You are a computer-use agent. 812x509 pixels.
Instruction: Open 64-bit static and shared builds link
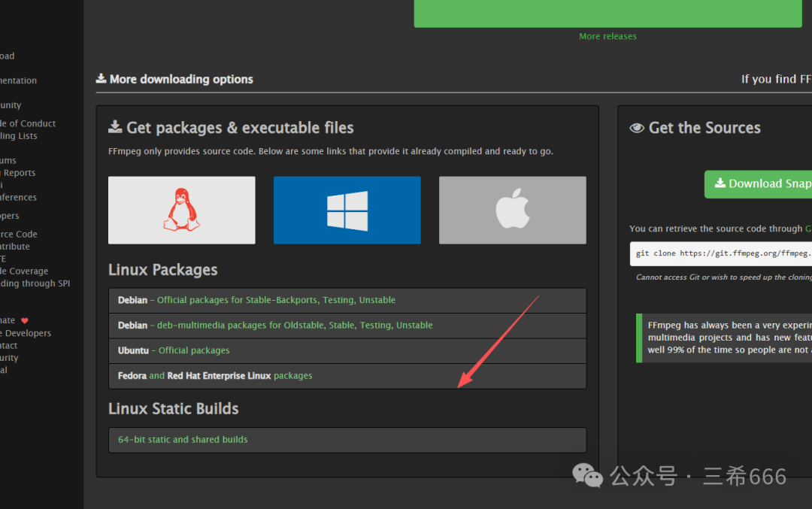tap(183, 440)
